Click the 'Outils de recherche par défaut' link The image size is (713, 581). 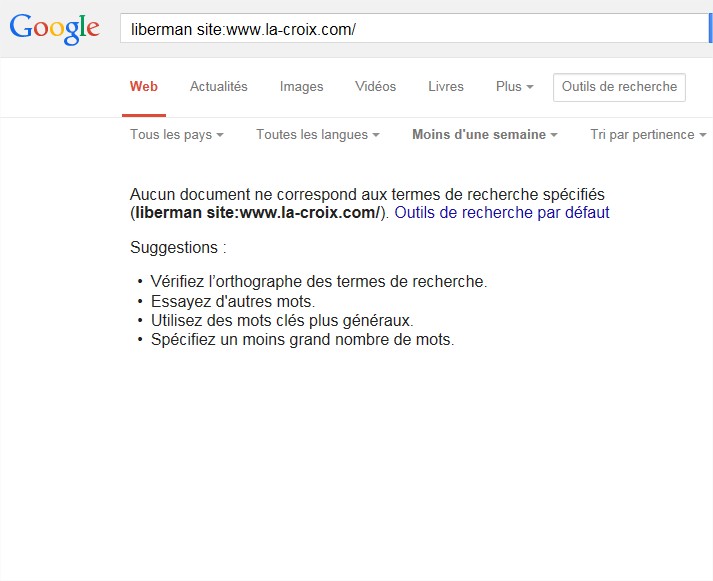tap(502, 212)
